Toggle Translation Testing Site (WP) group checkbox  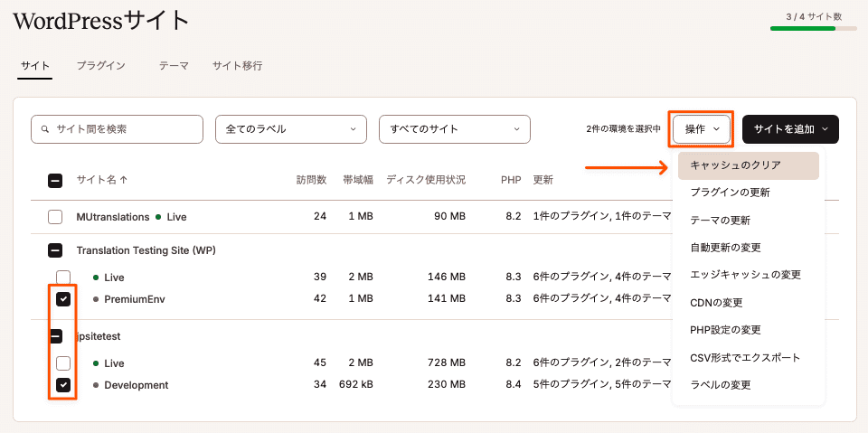pos(55,250)
